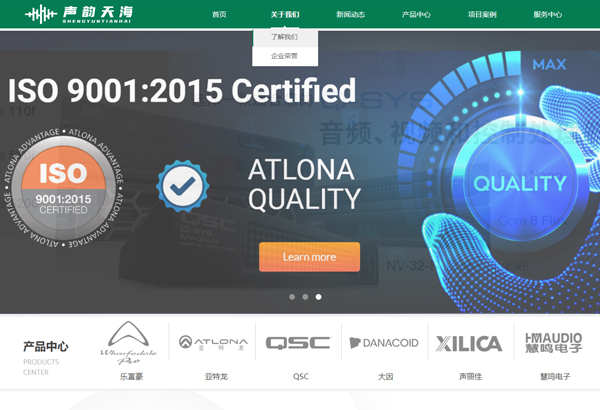The image size is (600, 410).
Task: Go to 新闻动态 in the navigation
Action: pos(351,15)
